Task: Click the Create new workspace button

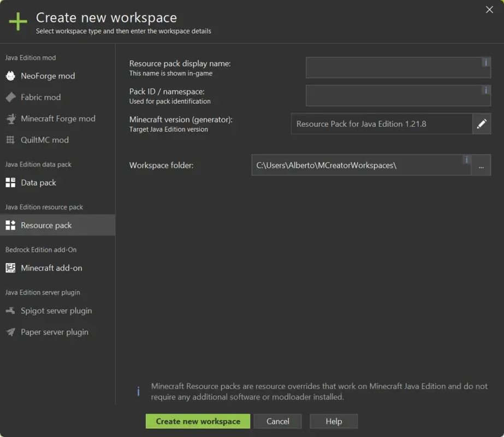Action: click(198, 421)
